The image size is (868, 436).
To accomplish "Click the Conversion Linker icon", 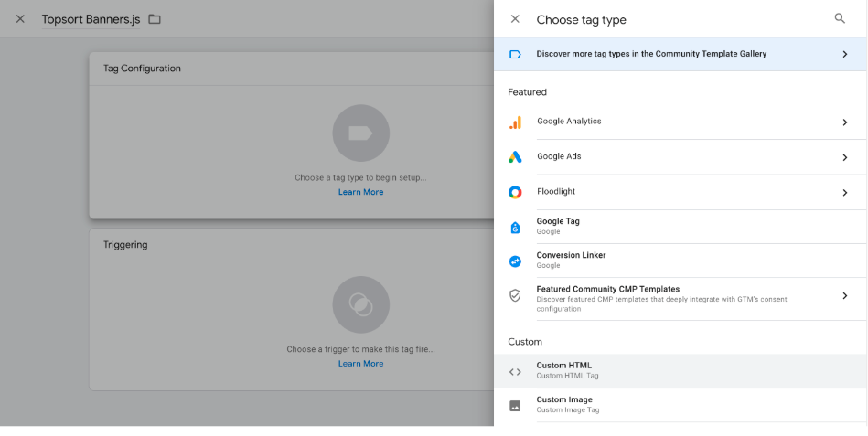I will [x=515, y=261].
